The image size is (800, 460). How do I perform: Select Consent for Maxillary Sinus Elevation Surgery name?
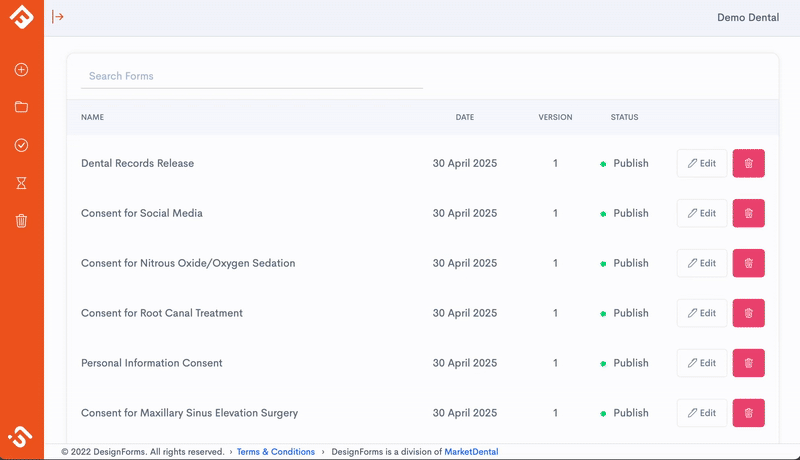pos(189,413)
